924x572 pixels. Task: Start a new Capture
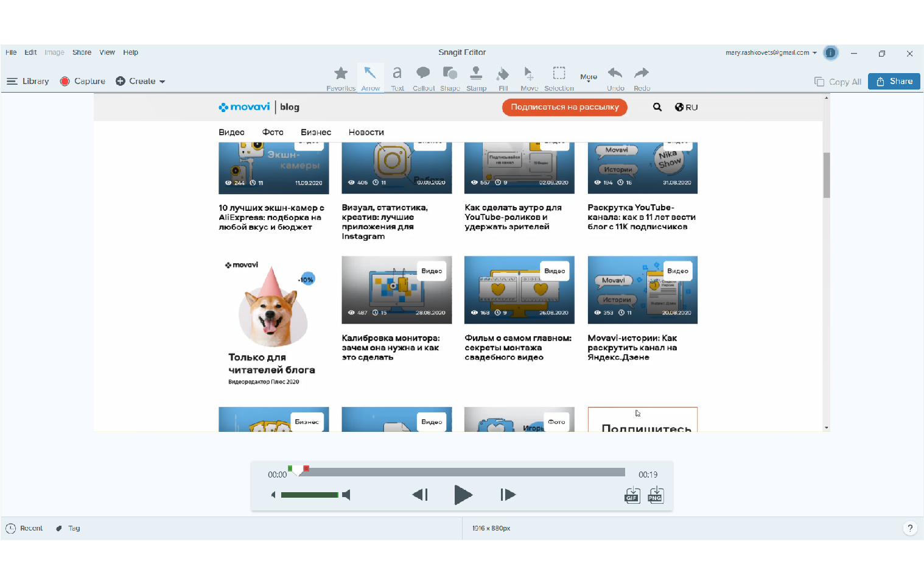[x=83, y=81]
